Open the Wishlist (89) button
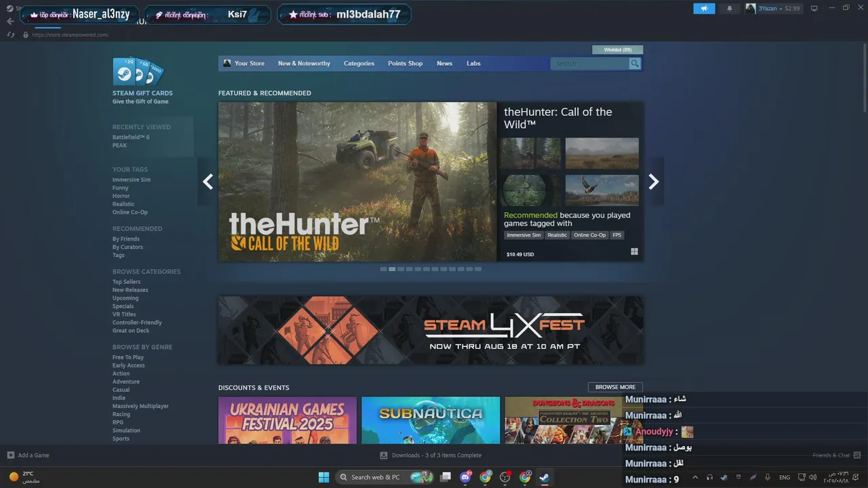Viewport: 868px width, 488px height. (617, 49)
